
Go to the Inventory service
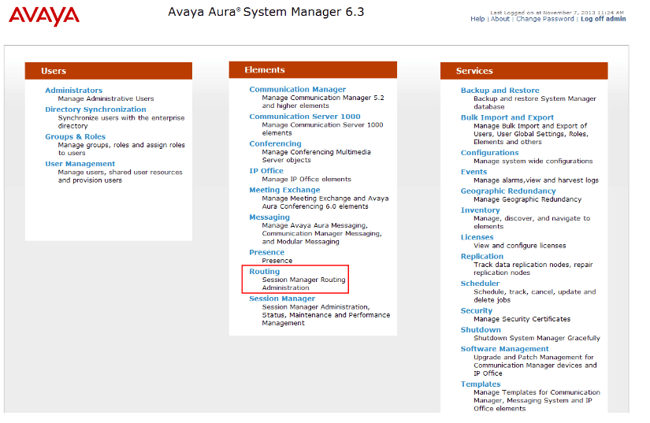[x=480, y=210]
